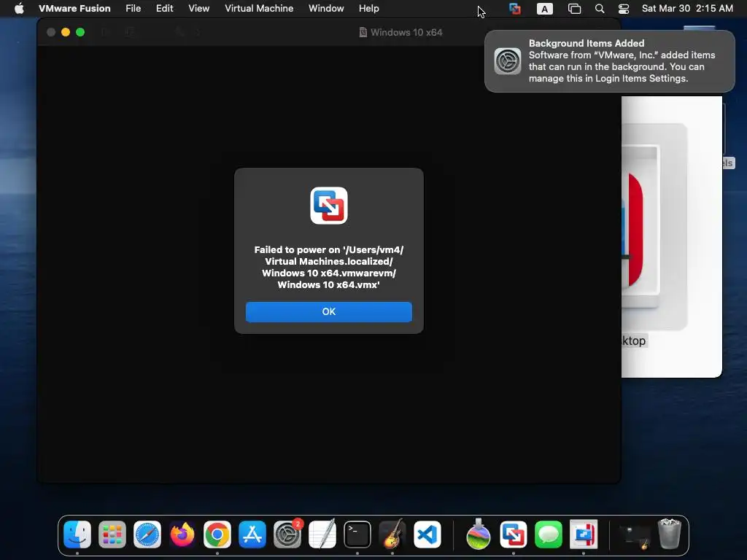Open Stage Manager from the menu bar icon
The width and height of the screenshot is (747, 560).
[575, 9]
